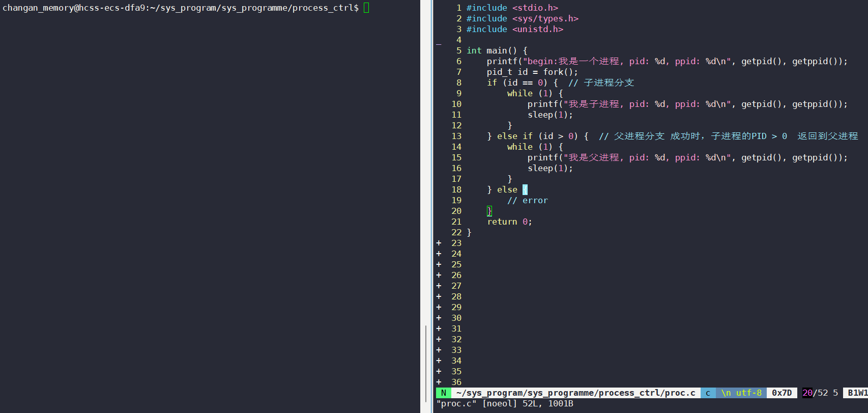868x413 pixels.
Task: Click the 子进程 printf statement on line 10
Action: (687, 104)
